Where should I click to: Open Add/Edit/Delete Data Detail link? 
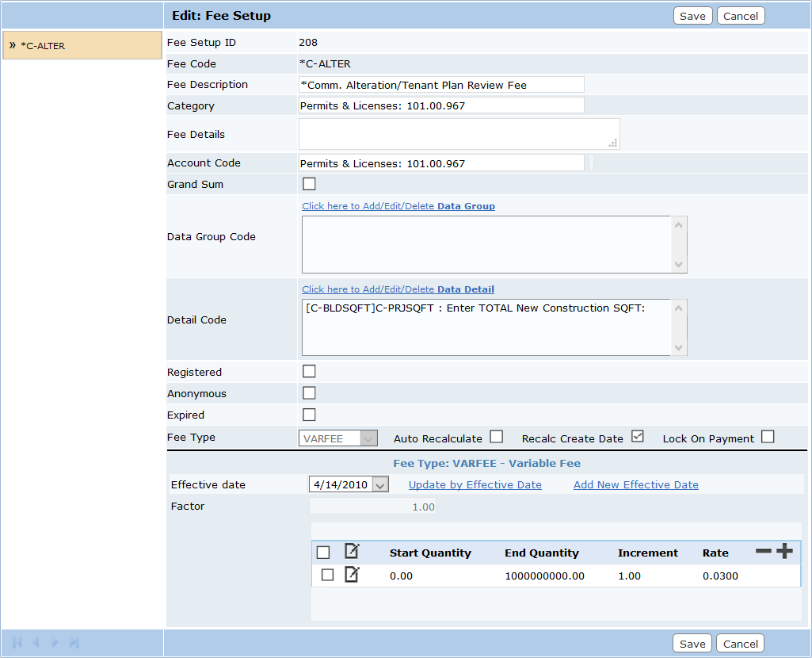(x=398, y=289)
